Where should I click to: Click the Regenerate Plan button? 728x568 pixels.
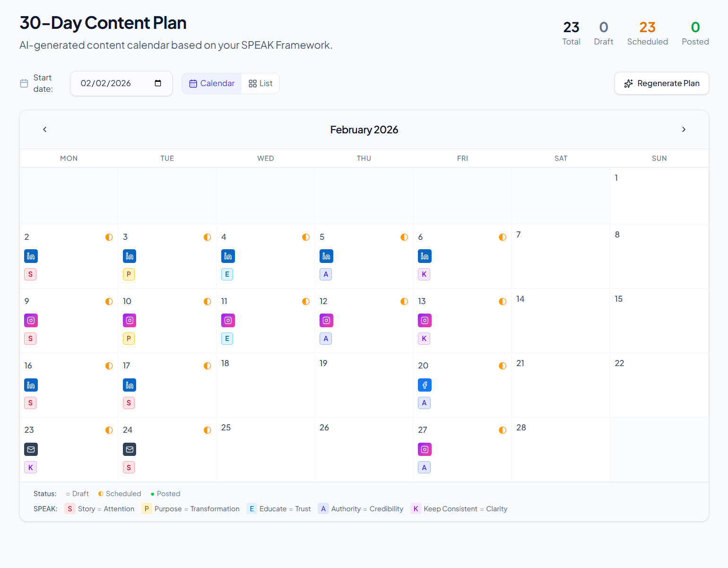[661, 83]
